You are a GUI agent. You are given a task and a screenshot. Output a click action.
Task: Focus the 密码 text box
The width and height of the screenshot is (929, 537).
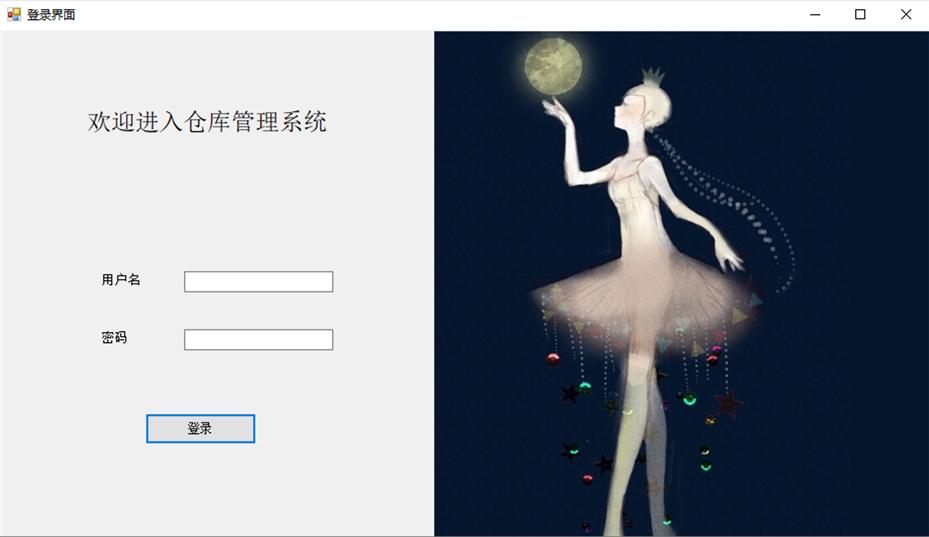(x=258, y=340)
